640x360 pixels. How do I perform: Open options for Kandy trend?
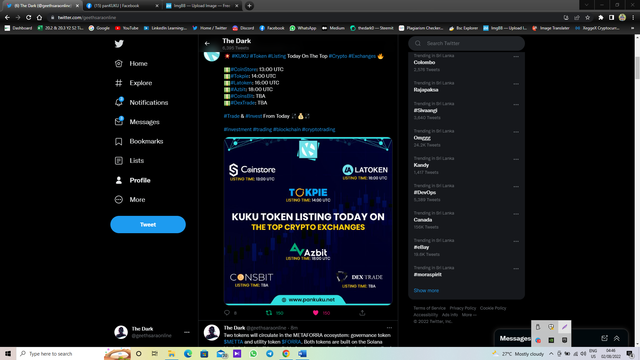[x=516, y=159]
